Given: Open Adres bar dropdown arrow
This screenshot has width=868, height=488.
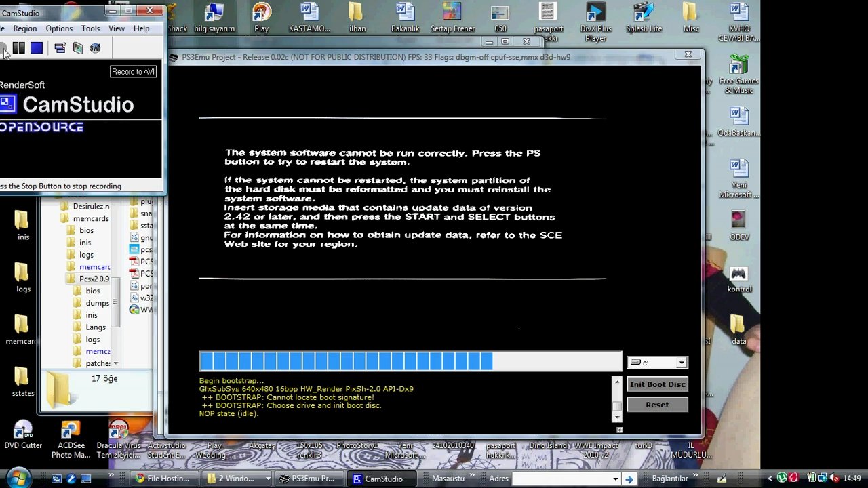Looking at the screenshot, I should click(x=615, y=479).
